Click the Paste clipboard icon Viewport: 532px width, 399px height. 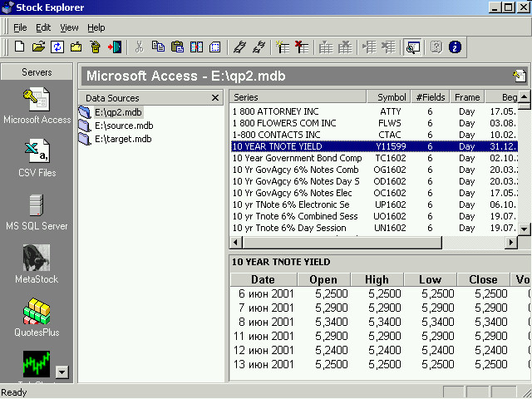[x=177, y=47]
